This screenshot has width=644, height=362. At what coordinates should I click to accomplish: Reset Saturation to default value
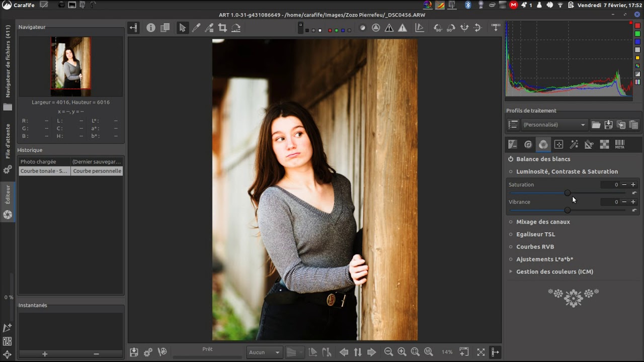coord(634,193)
